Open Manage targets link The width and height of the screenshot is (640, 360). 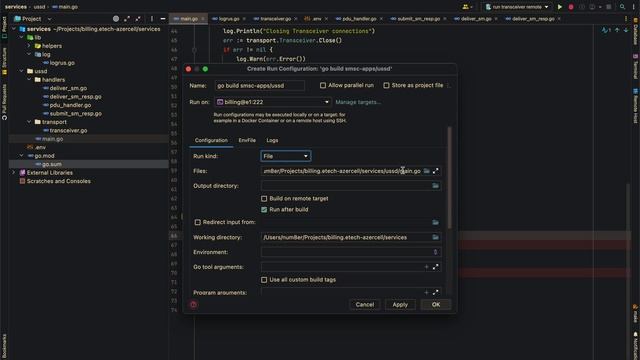[358, 102]
